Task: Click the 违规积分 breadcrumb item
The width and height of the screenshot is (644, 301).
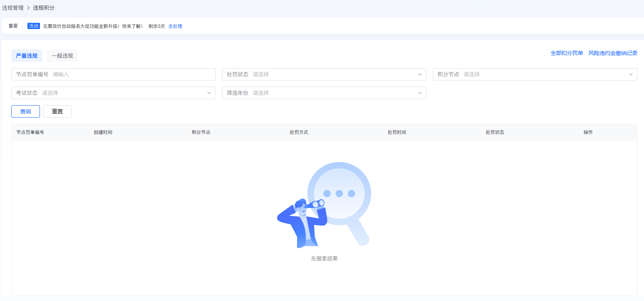Action: (44, 8)
